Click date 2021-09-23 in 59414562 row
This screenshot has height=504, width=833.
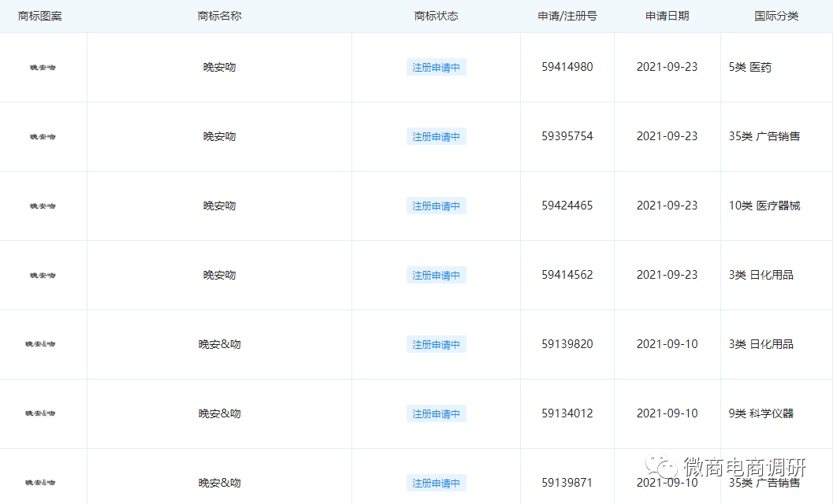pos(668,275)
